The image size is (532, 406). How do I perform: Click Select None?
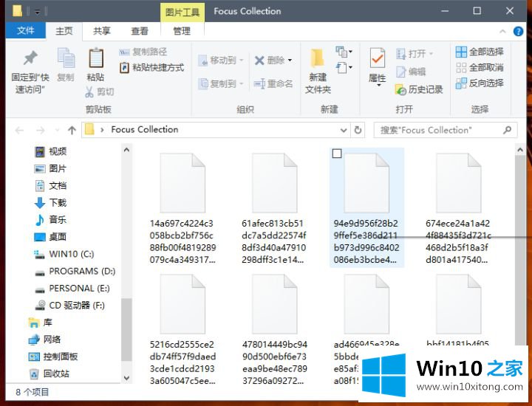point(480,67)
